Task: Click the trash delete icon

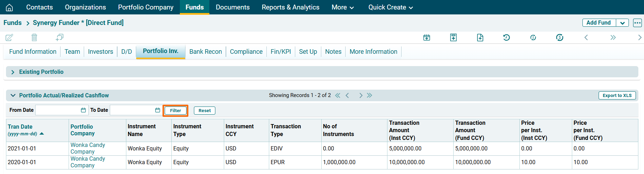Action: (34, 37)
